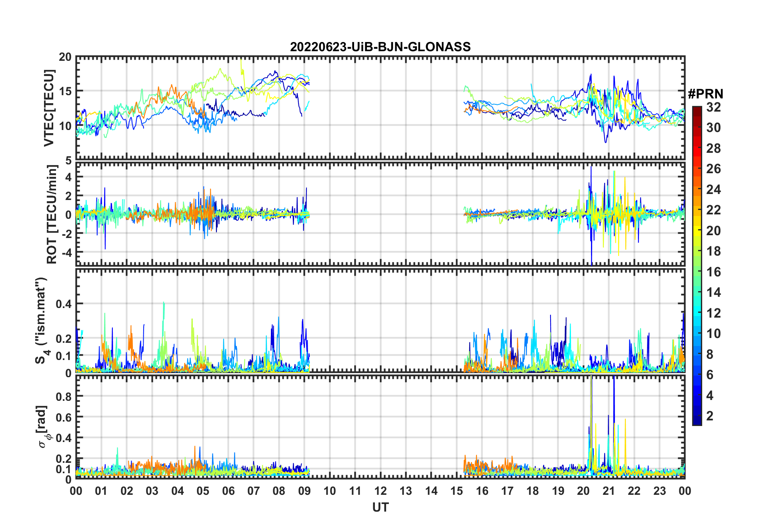Click the VTEC[TECU] y-axis label
The image size is (761, 532).
pyautogui.click(x=49, y=108)
